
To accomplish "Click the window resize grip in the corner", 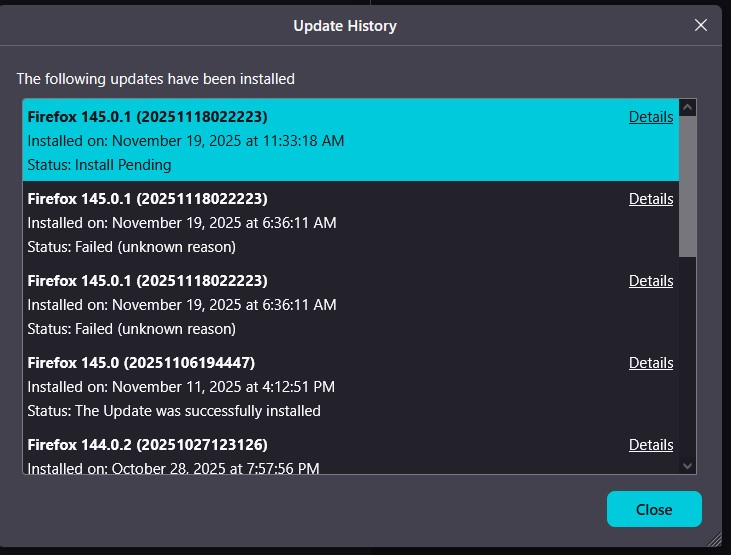I will 716,540.
